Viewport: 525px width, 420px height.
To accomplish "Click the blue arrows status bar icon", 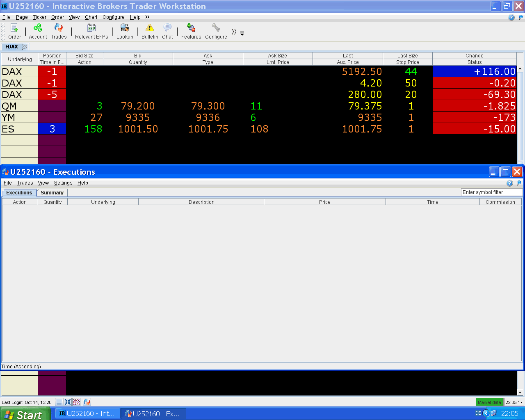I will coord(68,402).
